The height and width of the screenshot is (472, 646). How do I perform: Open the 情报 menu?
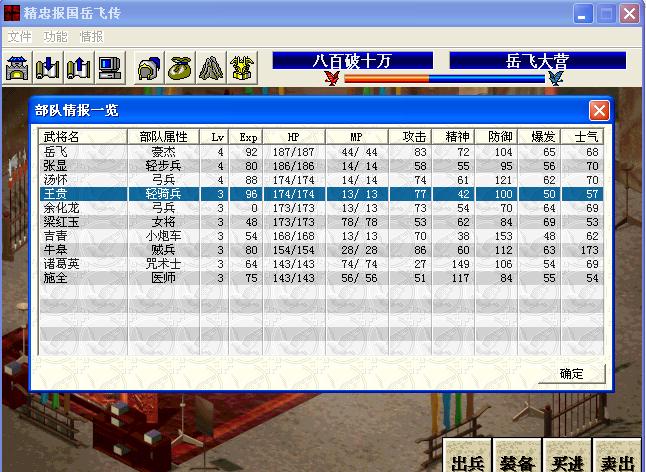(91, 37)
